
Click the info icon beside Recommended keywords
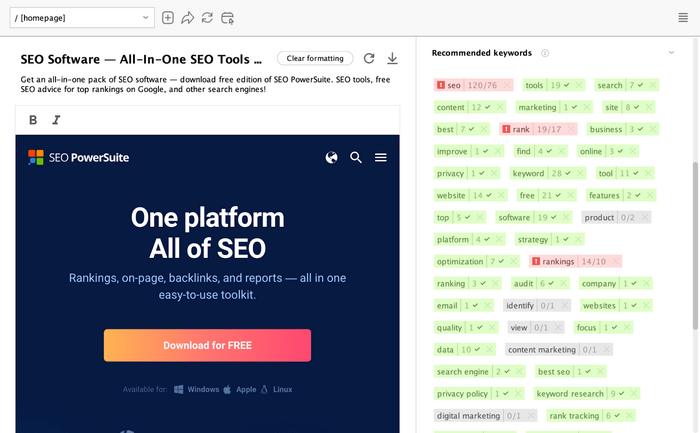(x=545, y=53)
